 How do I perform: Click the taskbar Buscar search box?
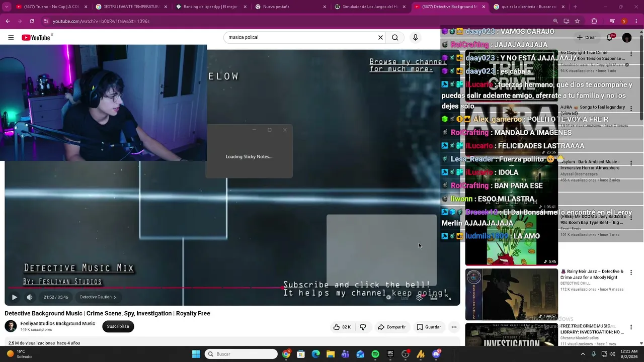[242, 354]
